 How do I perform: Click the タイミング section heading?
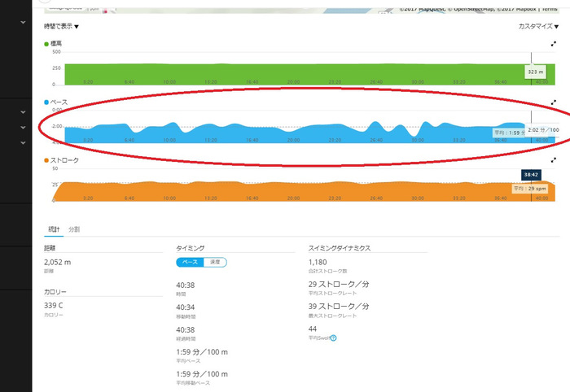click(190, 248)
